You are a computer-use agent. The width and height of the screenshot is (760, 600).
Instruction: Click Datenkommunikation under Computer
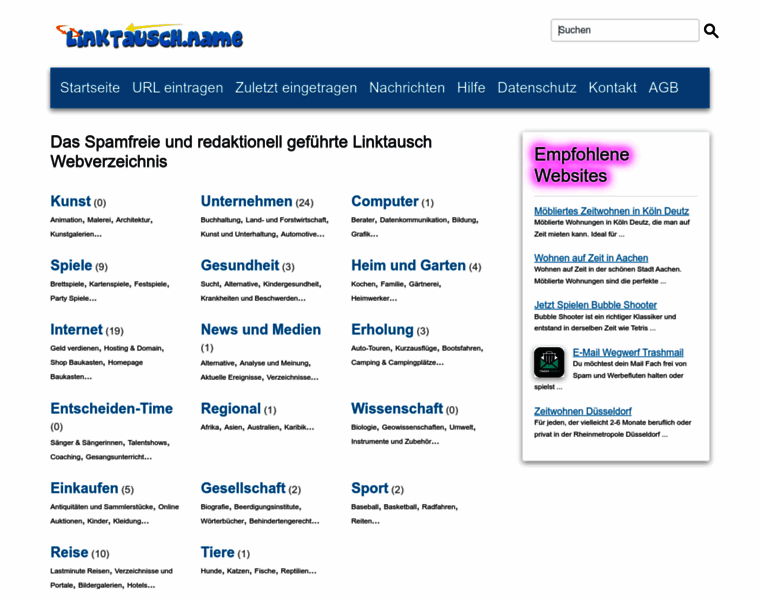pyautogui.click(x=413, y=220)
